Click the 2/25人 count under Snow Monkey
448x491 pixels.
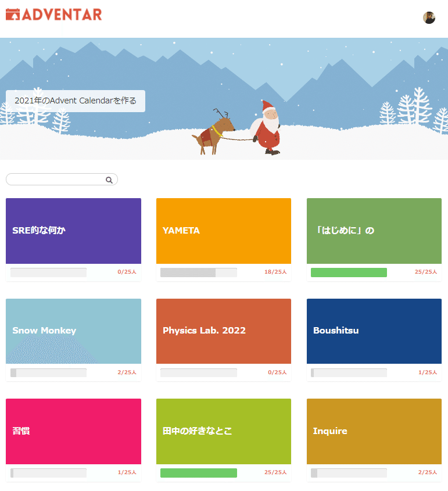pos(127,372)
